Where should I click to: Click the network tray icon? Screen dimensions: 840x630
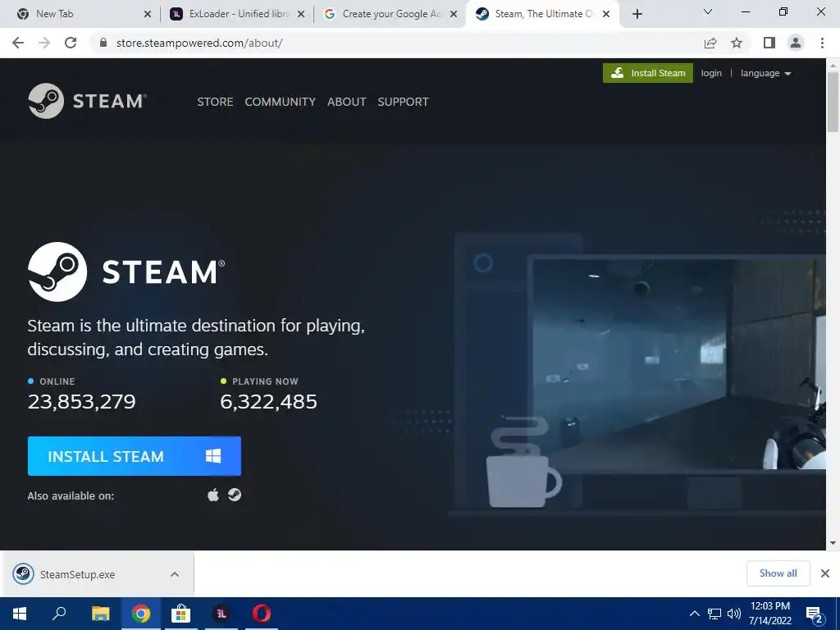(714, 614)
